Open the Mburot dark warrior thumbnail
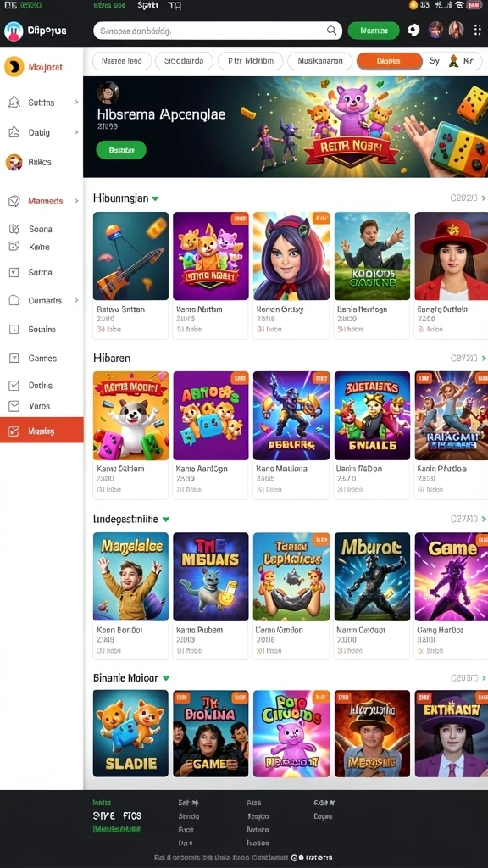This screenshot has width=488, height=868. (x=372, y=576)
